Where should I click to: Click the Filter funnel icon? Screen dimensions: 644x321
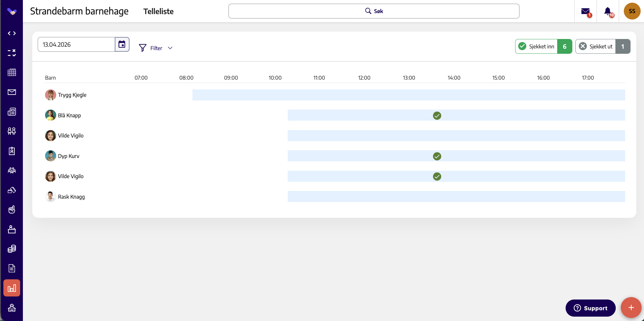(143, 48)
